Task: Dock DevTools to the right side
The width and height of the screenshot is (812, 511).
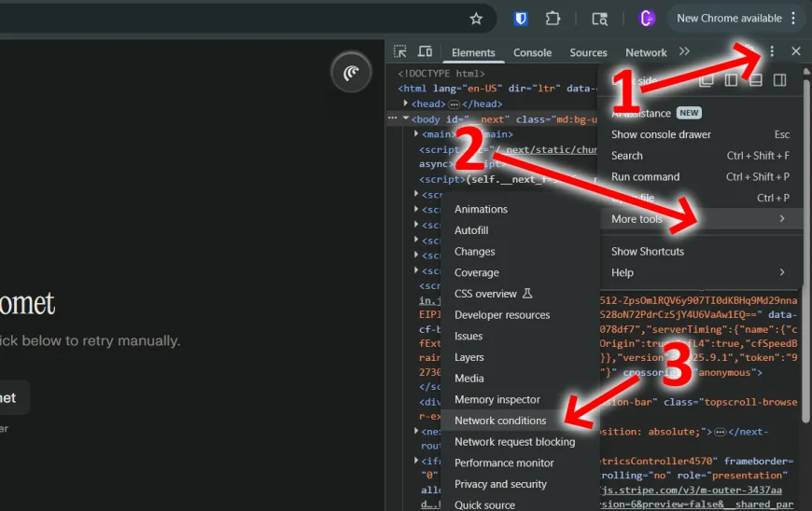Action: [x=779, y=80]
